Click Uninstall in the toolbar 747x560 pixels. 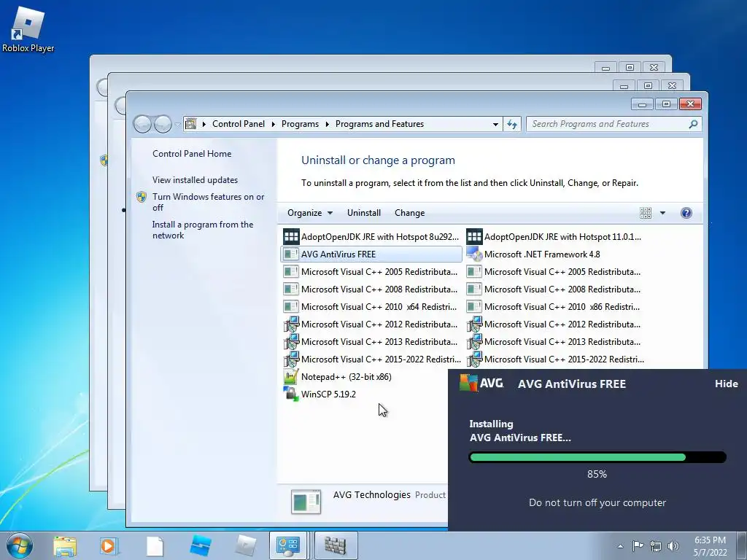pyautogui.click(x=364, y=213)
